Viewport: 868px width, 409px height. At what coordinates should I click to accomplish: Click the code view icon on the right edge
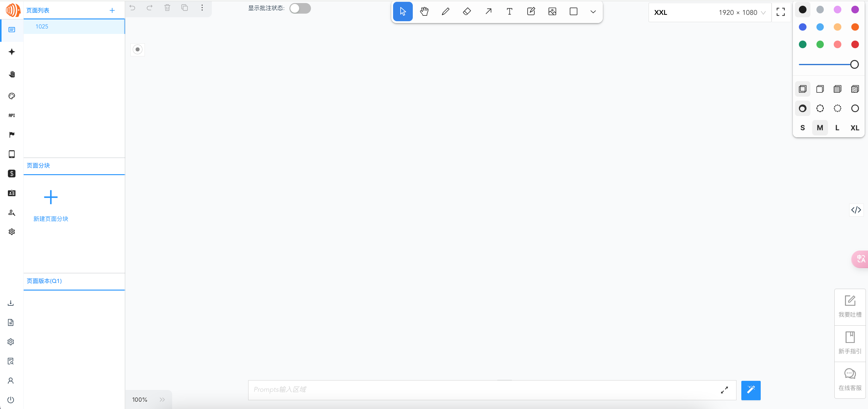pos(856,210)
